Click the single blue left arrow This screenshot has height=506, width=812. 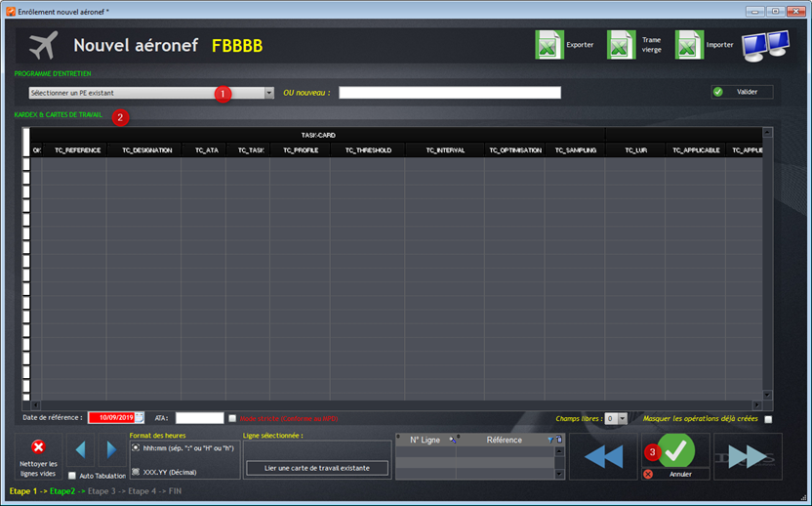coord(80,450)
